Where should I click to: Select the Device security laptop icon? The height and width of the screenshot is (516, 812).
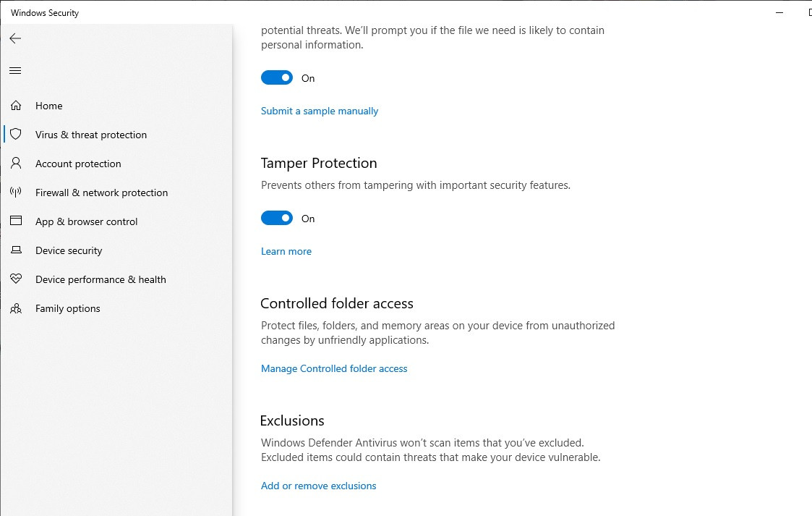point(16,250)
